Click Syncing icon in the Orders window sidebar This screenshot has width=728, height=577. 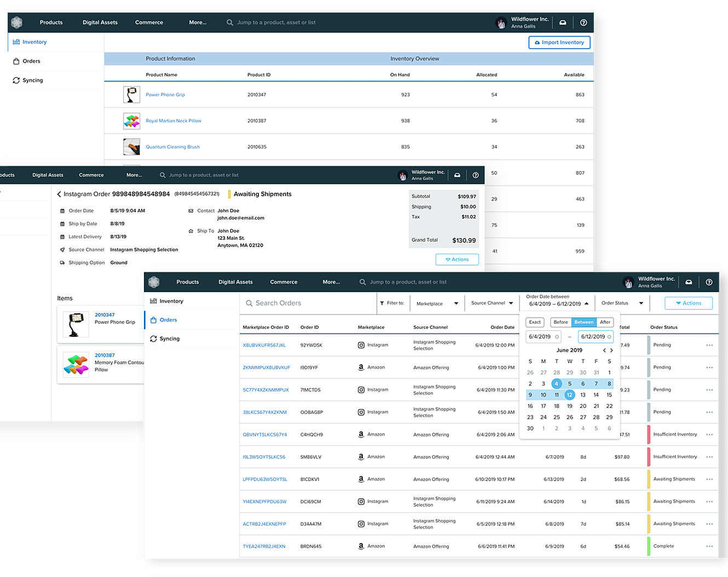click(x=154, y=339)
